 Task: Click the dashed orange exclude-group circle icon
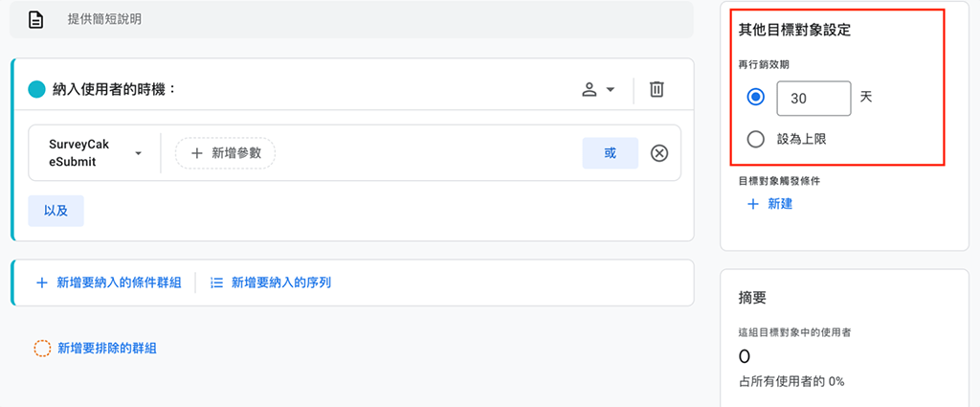point(42,349)
